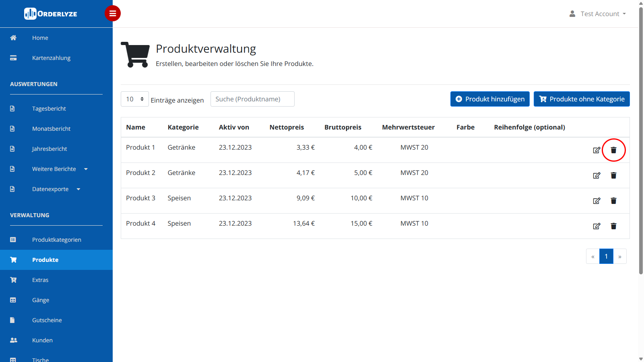Sort by the Mehrwertsteuer column header

pos(408,127)
